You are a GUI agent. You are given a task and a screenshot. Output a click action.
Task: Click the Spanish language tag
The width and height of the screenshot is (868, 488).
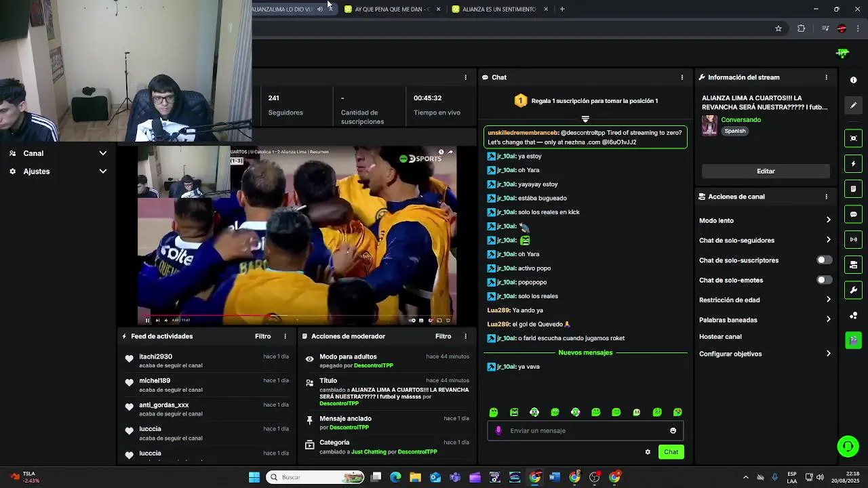(735, 131)
